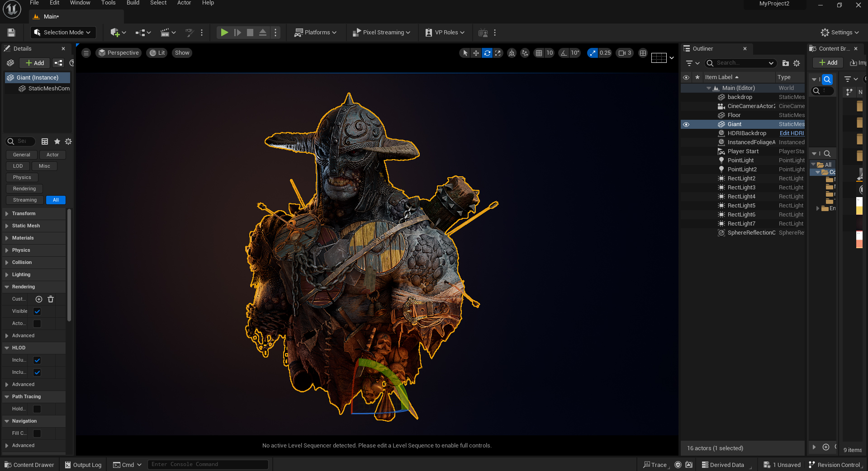
Task: Open the Content Drawer
Action: click(x=29, y=465)
